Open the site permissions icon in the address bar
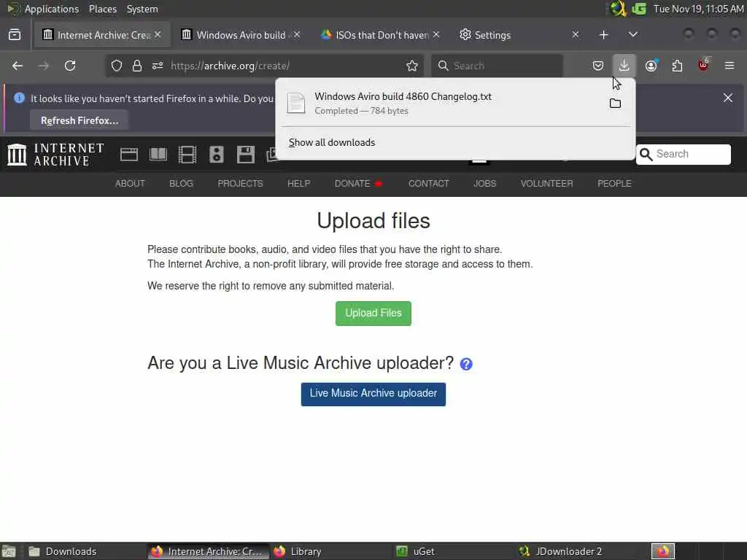The height and width of the screenshot is (560, 747). coord(158,66)
